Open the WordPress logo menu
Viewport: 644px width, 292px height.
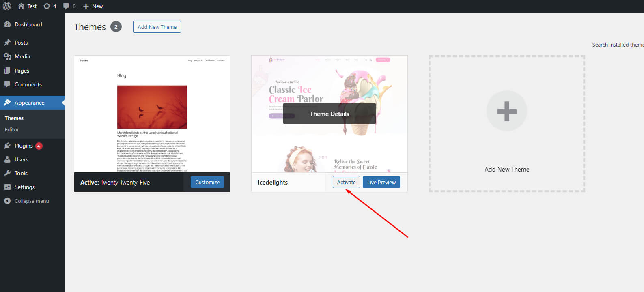coord(7,6)
